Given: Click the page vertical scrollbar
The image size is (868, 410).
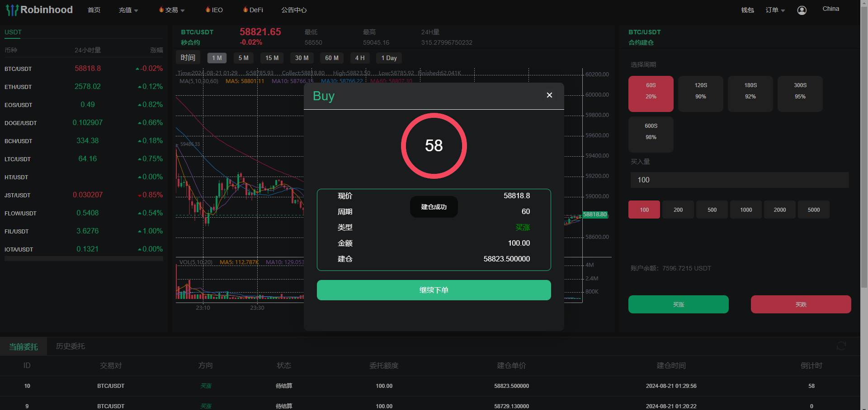Looking at the screenshot, I should [x=864, y=147].
